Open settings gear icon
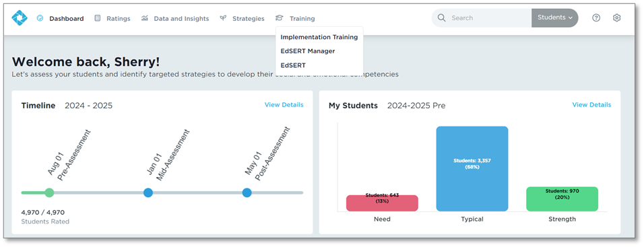 tap(616, 17)
